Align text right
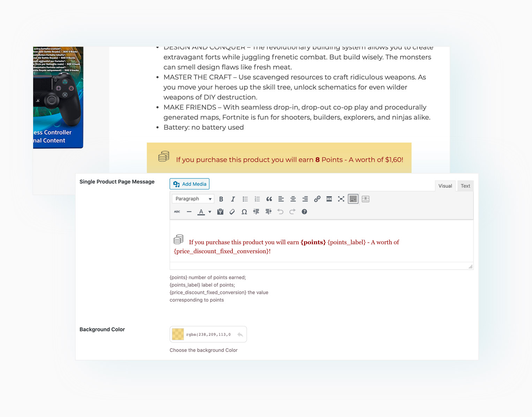The width and height of the screenshot is (532, 417). point(305,199)
